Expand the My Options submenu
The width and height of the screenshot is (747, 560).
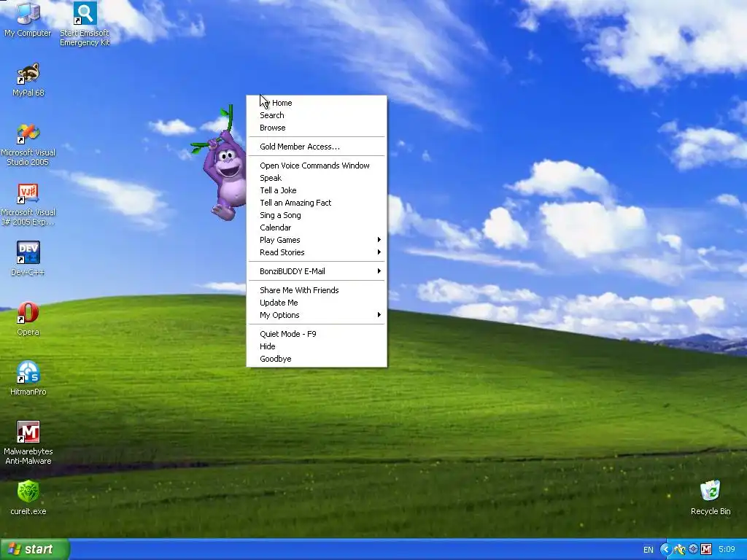[317, 315]
